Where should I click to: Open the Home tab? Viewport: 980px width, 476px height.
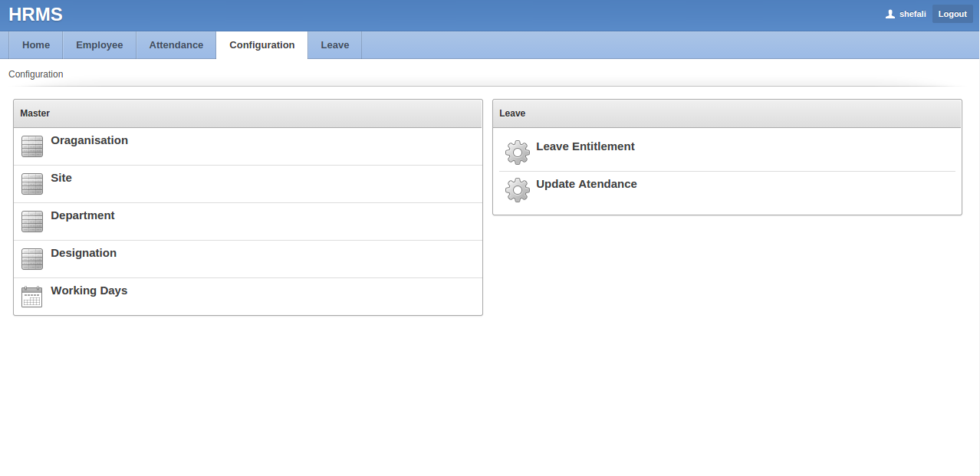[x=36, y=45]
